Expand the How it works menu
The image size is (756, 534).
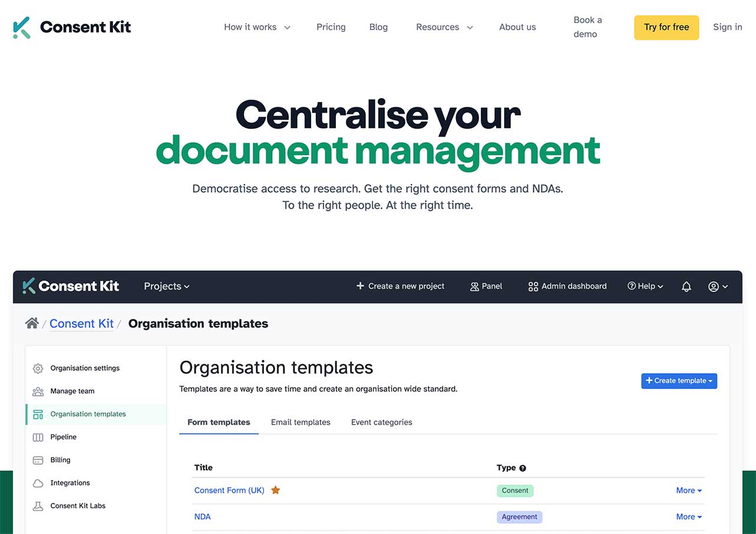coord(257,27)
